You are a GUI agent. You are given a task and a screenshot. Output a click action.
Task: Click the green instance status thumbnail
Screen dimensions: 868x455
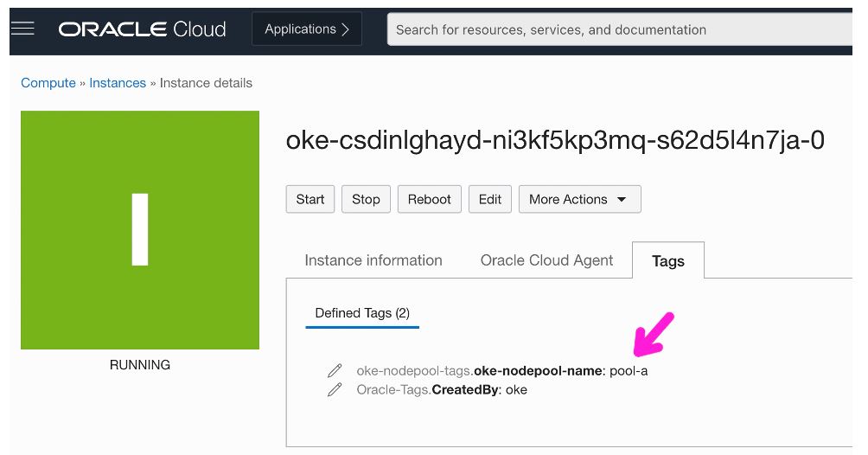140,230
